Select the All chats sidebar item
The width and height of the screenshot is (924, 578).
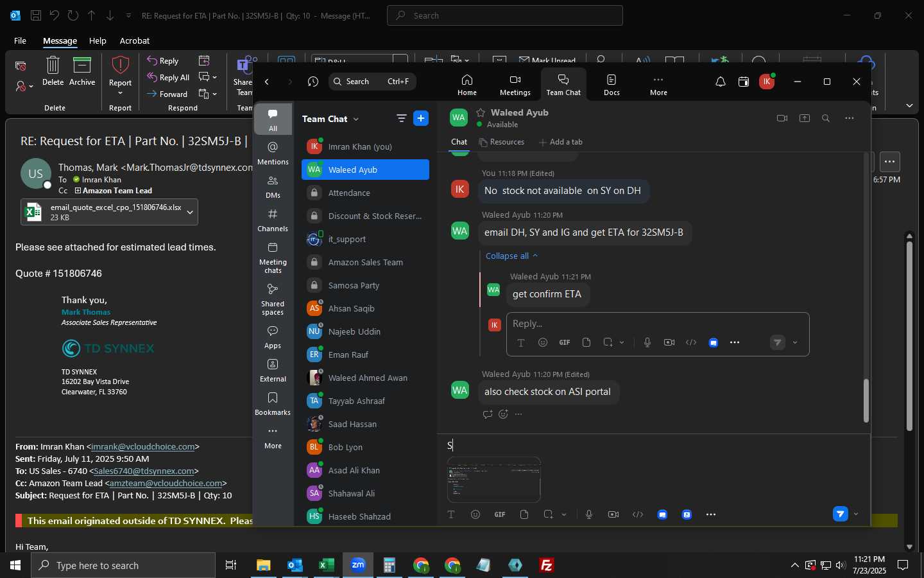[x=273, y=119]
